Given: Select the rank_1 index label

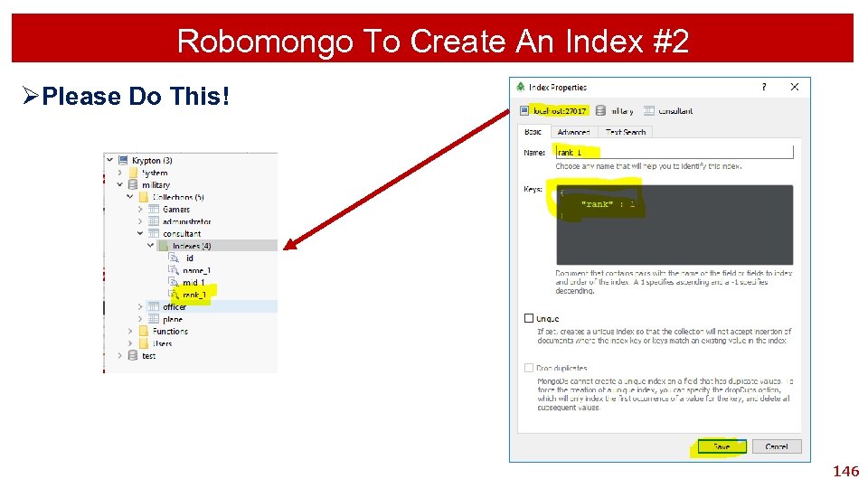Looking at the screenshot, I should [194, 295].
